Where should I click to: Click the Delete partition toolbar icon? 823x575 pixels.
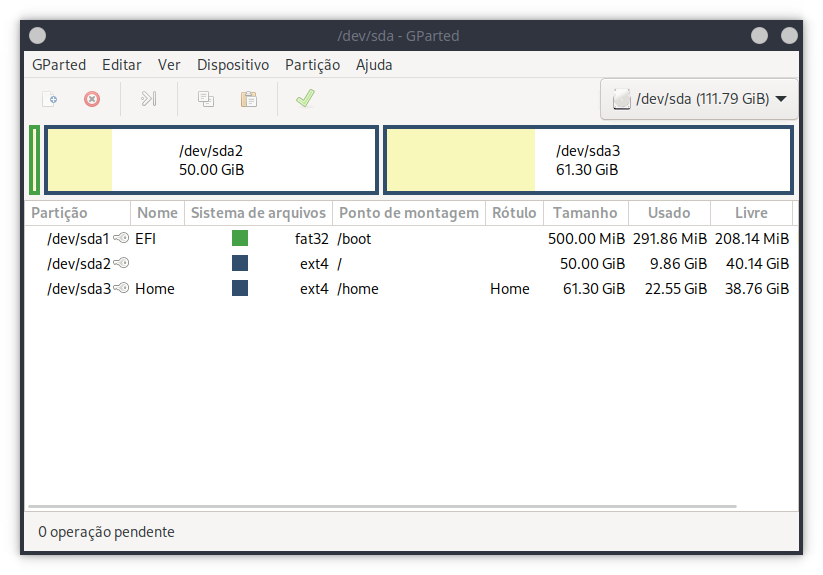point(92,99)
